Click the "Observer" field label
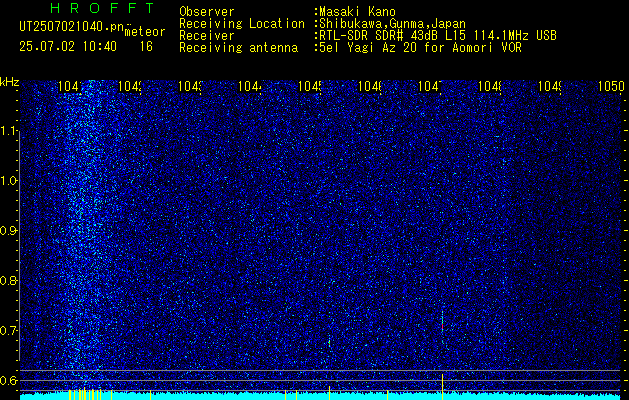Viewport: 629px width, 400px height. 207,12
